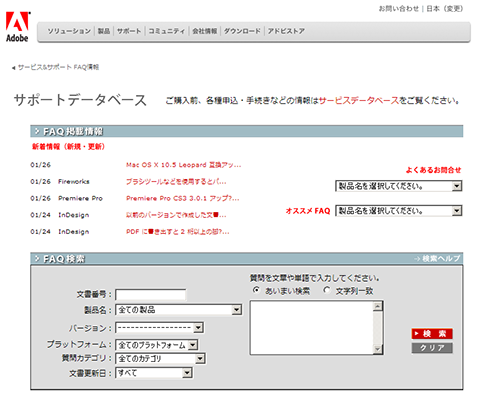Open the InDesign 以前のバージョン FAQ link
Image resolution: width=480 pixels, height=402 pixels.
[x=176, y=215]
